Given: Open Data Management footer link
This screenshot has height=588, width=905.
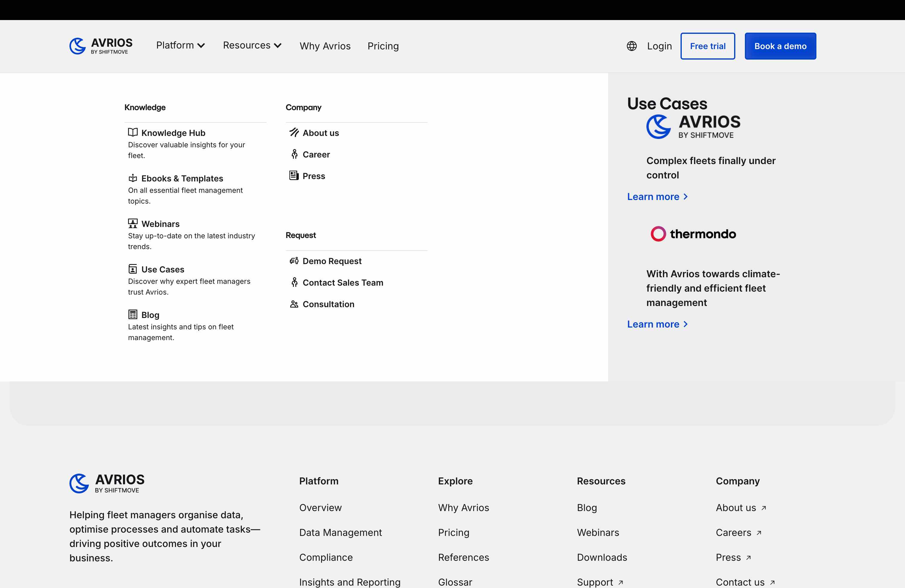Looking at the screenshot, I should (340, 533).
